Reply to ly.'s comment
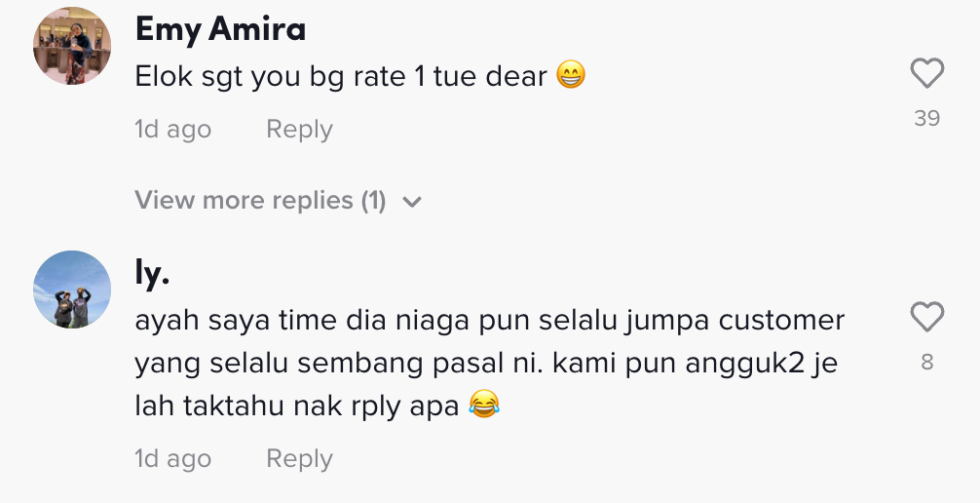Viewport: 980px width, 503px height. click(299, 459)
